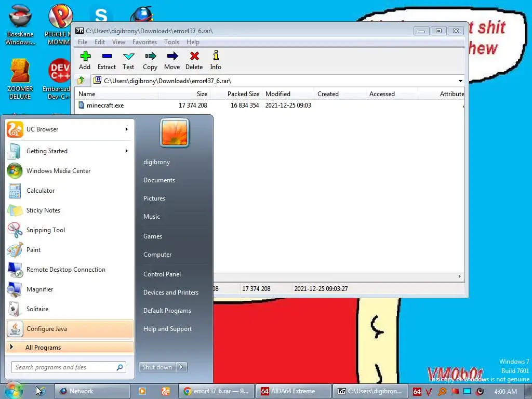Sort by the Accessed column header
This screenshot has height=399, width=532.
392,94
